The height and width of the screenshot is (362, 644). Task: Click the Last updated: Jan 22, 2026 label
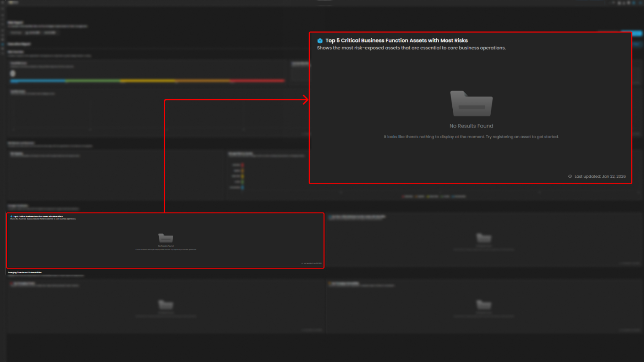pyautogui.click(x=600, y=177)
